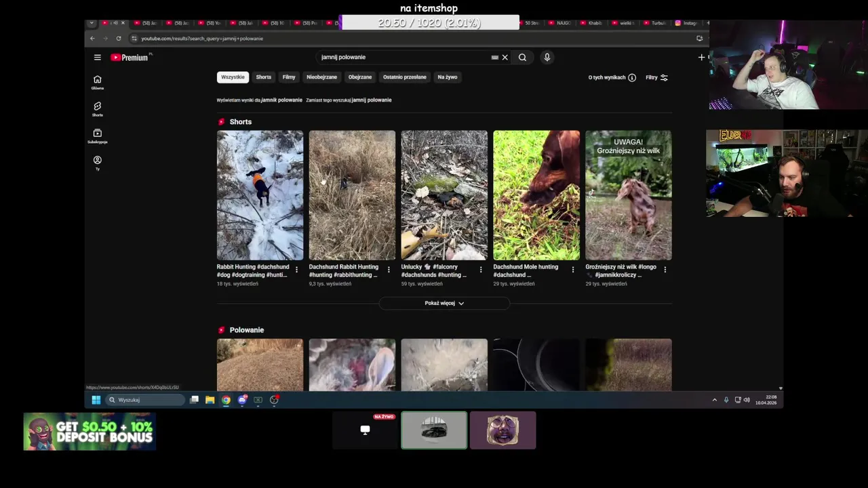
Task: Open options menu for Unlucky #falconry short
Action: (x=481, y=270)
